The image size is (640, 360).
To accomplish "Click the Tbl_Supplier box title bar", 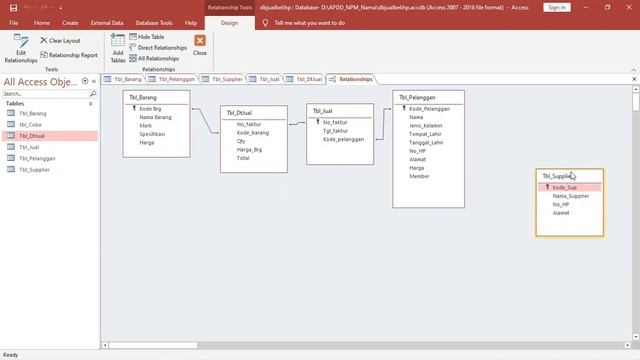I will point(569,176).
